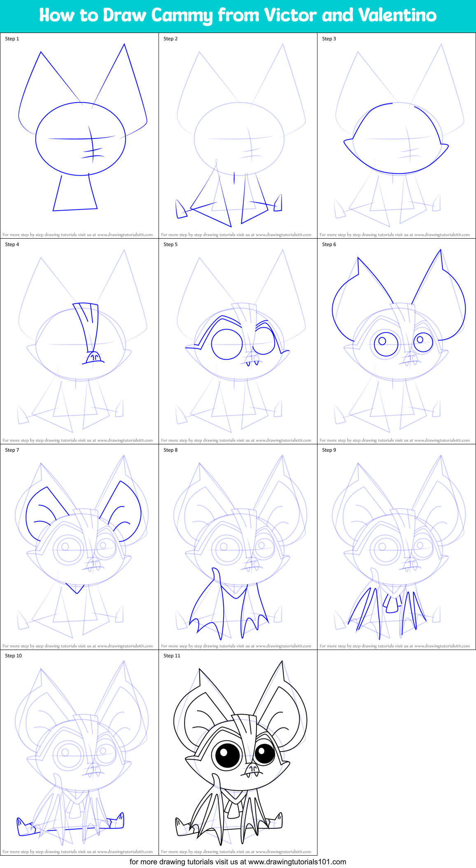Click the 'Step 2' label
The width and height of the screenshot is (476, 868).
pos(170,39)
